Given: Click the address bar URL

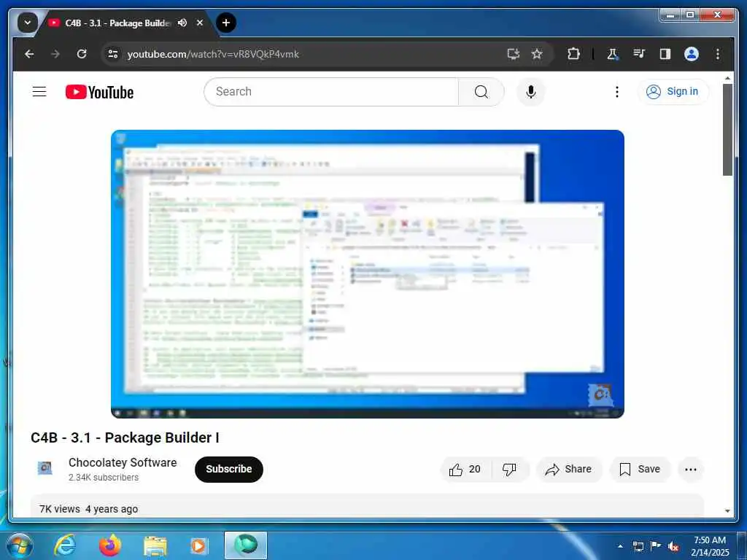Looking at the screenshot, I should pyautogui.click(x=213, y=54).
